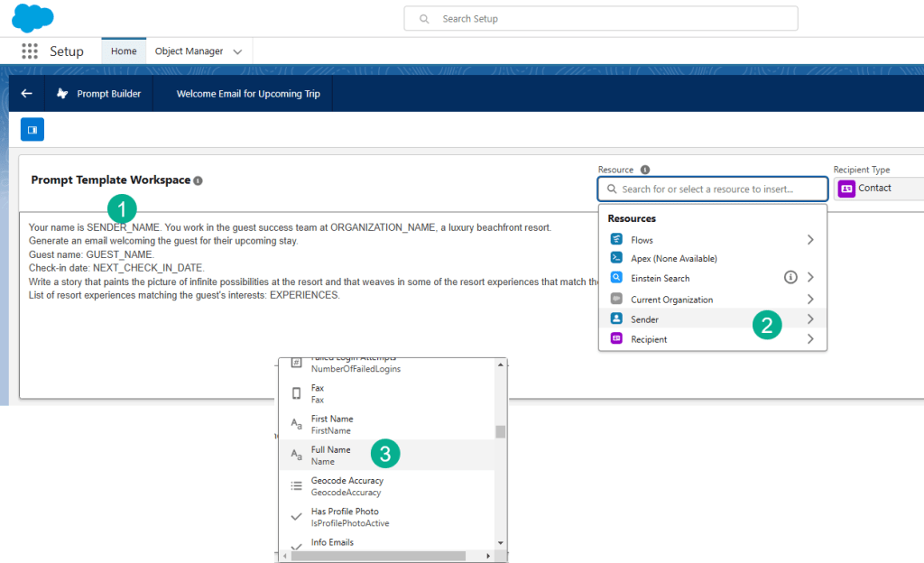This screenshot has height=563, width=924.
Task: Choose Sender from the Resources list
Action: [645, 319]
